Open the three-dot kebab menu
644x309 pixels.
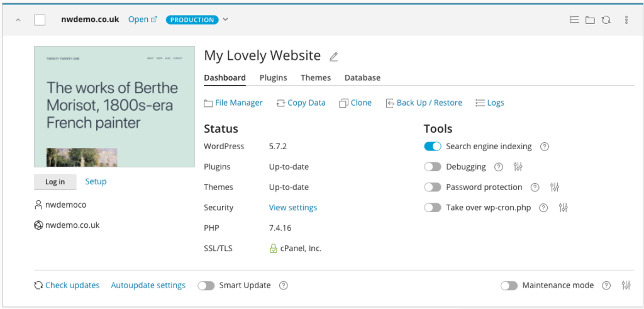pos(626,20)
